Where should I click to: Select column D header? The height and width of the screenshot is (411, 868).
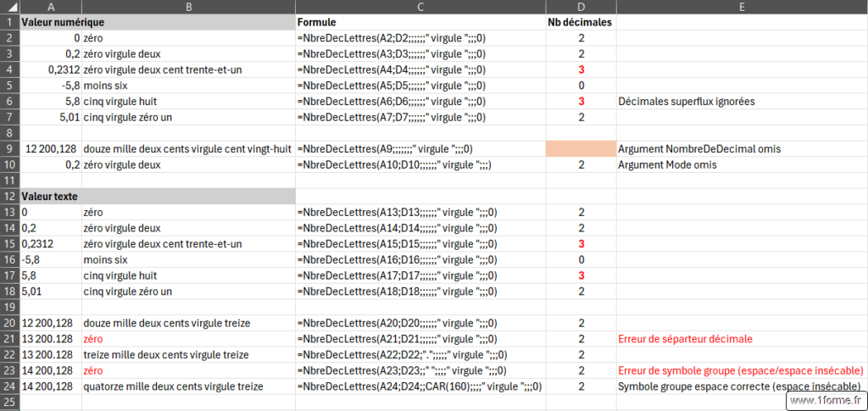(x=581, y=7)
